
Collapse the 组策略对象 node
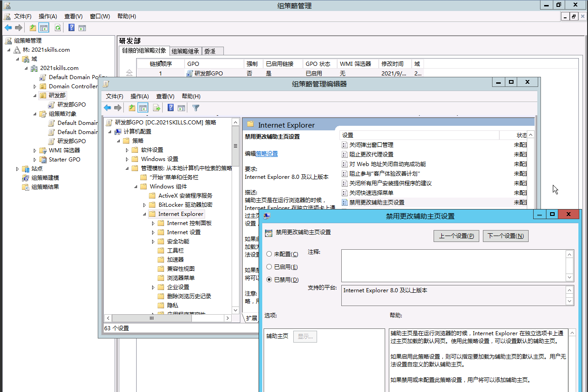(35, 114)
